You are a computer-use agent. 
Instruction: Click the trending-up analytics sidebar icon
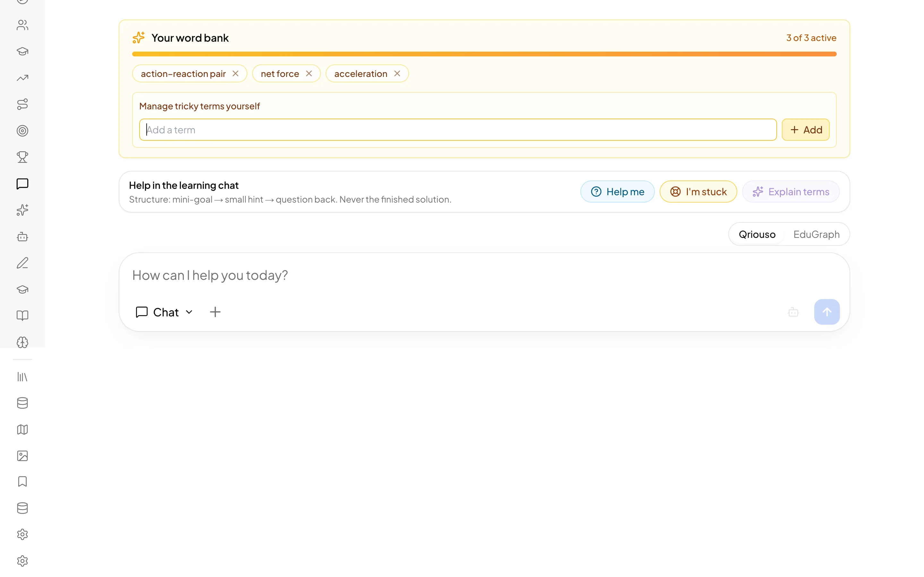tap(22, 78)
